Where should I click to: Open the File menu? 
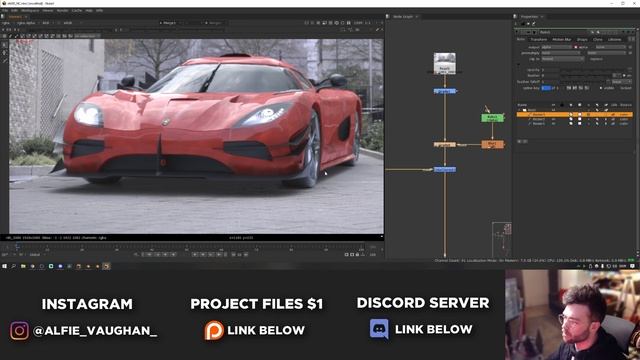pyautogui.click(x=5, y=10)
